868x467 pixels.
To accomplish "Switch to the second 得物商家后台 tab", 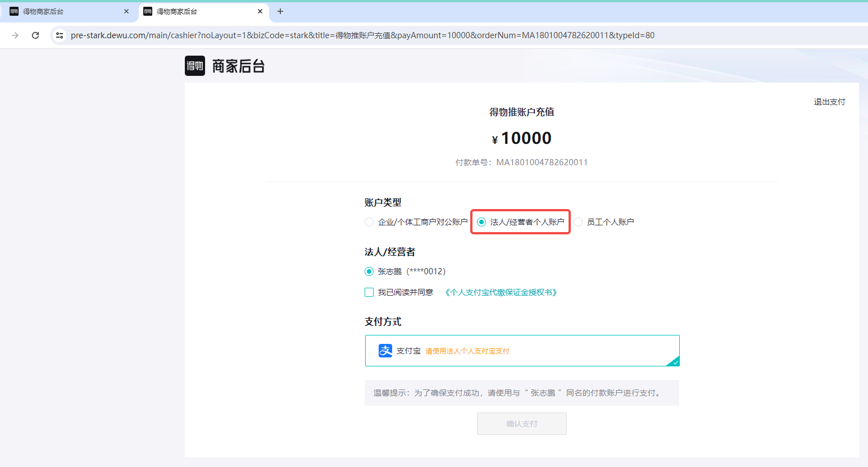I will coord(204,11).
